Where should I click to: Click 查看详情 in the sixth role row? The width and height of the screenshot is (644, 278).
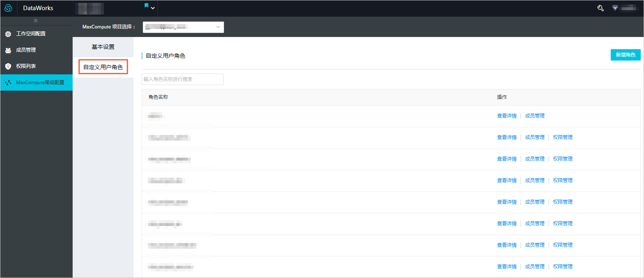(x=507, y=224)
